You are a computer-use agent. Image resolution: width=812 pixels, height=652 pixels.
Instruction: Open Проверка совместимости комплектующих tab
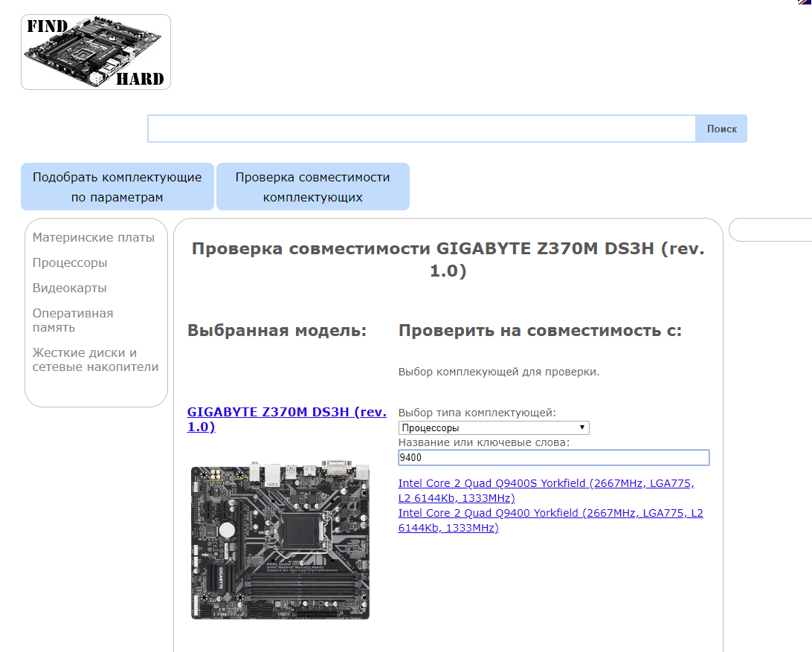coord(313,187)
